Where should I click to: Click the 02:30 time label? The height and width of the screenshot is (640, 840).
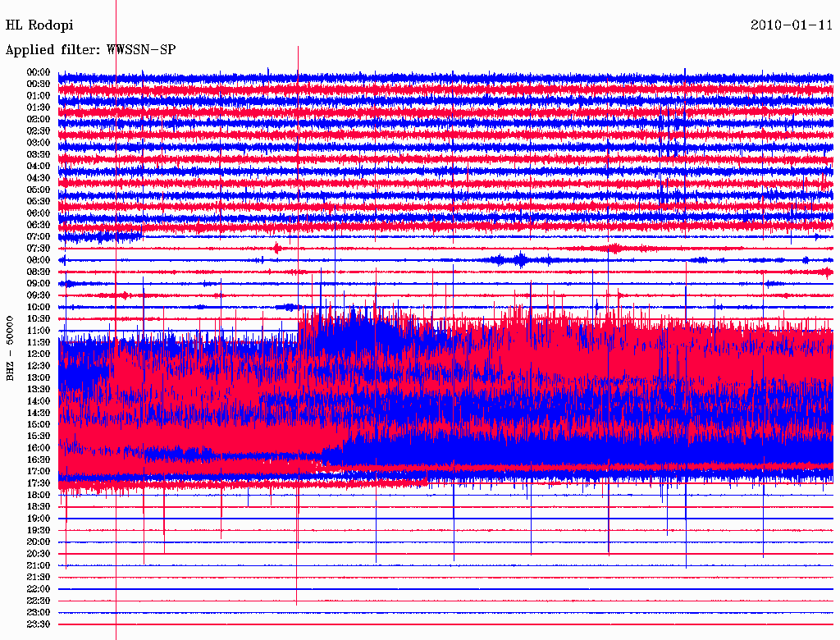39,130
